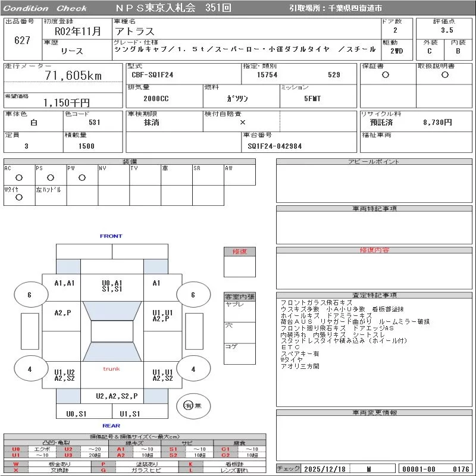Screen dimensions: 476x476
Task: Click the red 修復 label box
Action: [x=239, y=252]
